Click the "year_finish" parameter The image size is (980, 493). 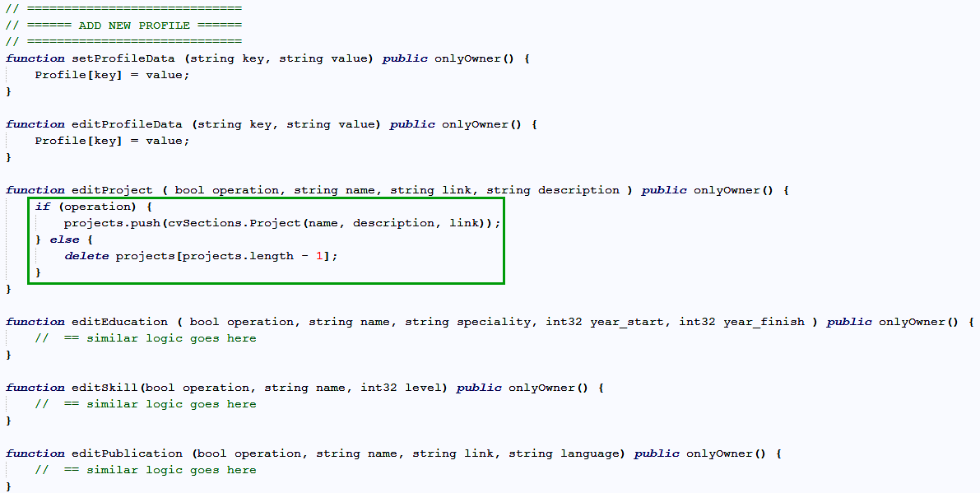coord(764,322)
